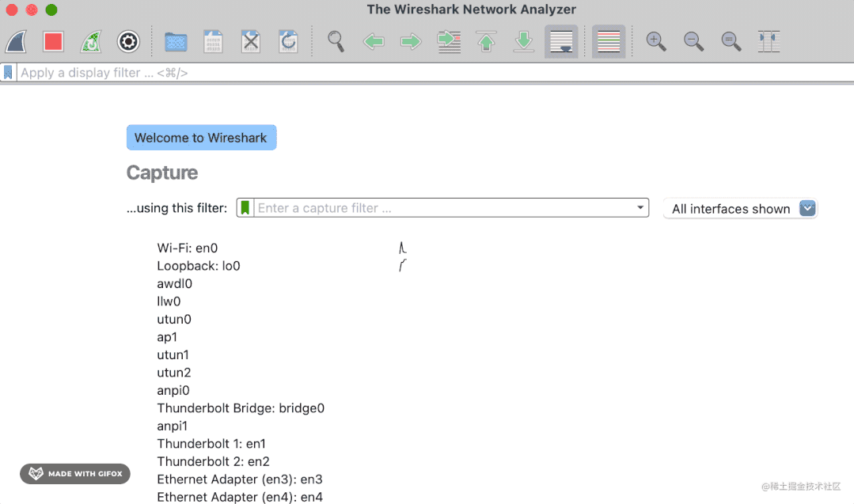Select anpi0 interface
This screenshot has height=504, width=854.
pos(174,390)
